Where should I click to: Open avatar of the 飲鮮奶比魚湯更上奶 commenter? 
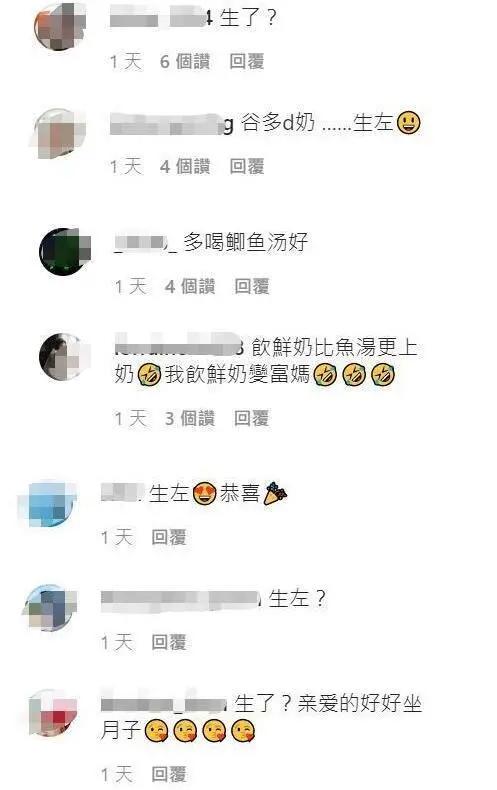(65, 357)
